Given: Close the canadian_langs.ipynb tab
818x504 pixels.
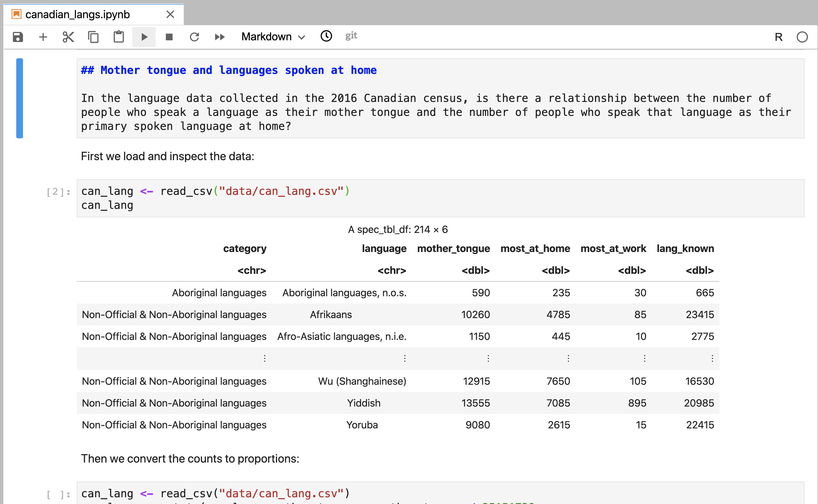Looking at the screenshot, I should click(170, 14).
